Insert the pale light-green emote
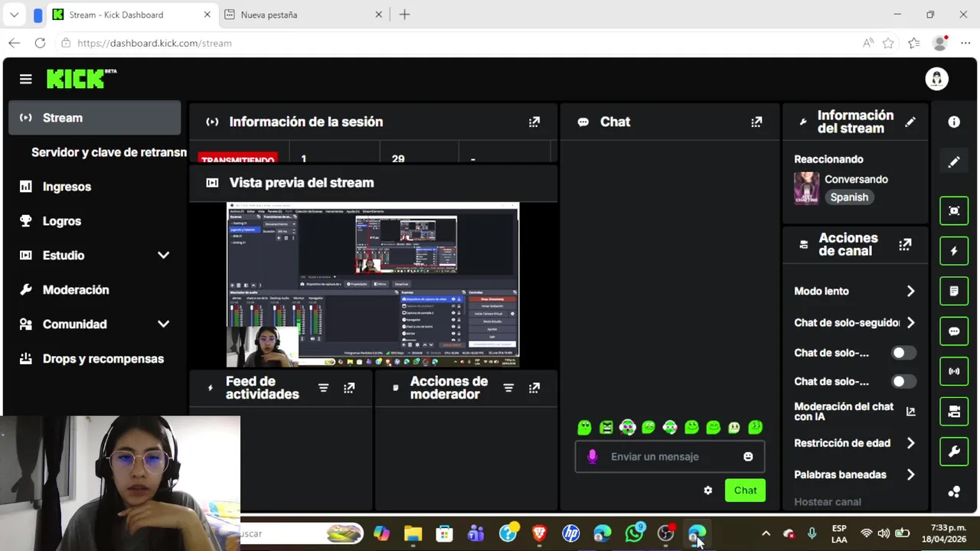This screenshot has width=980, height=551. point(734,428)
